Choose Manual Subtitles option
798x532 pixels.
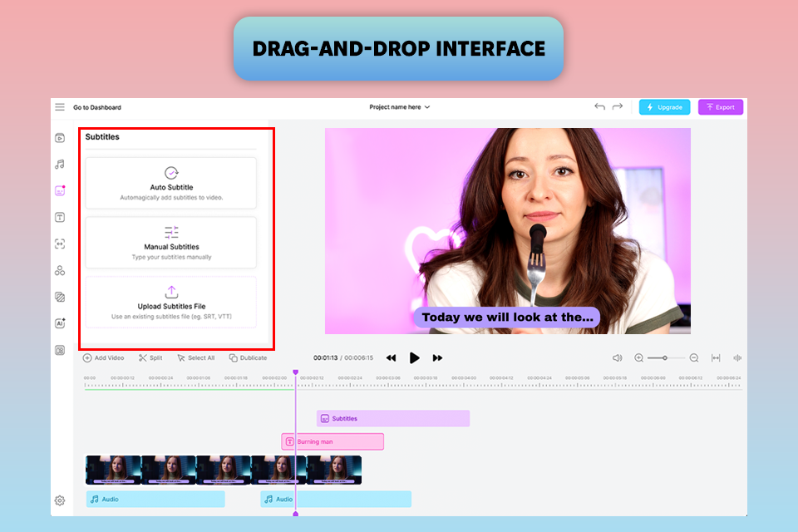point(171,243)
